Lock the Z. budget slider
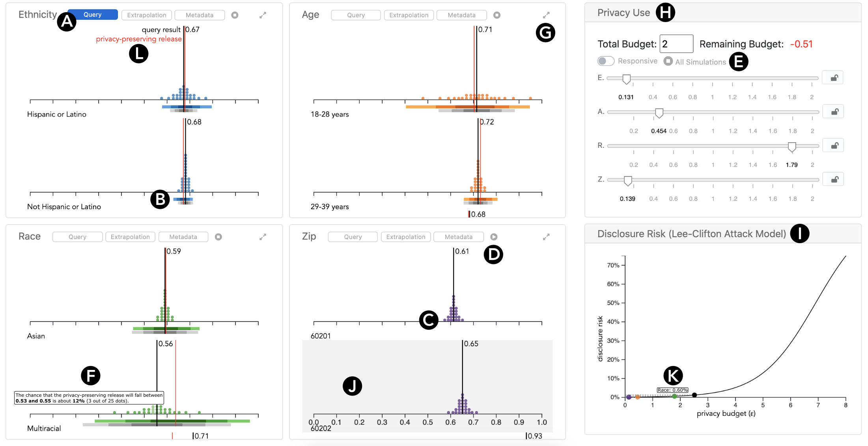The image size is (868, 446). click(833, 179)
